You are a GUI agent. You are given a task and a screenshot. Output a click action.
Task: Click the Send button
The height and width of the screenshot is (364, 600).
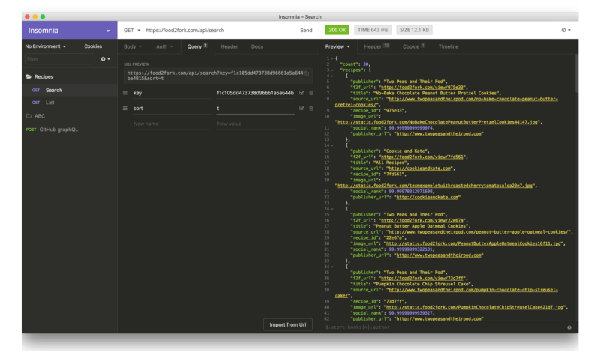click(x=306, y=30)
